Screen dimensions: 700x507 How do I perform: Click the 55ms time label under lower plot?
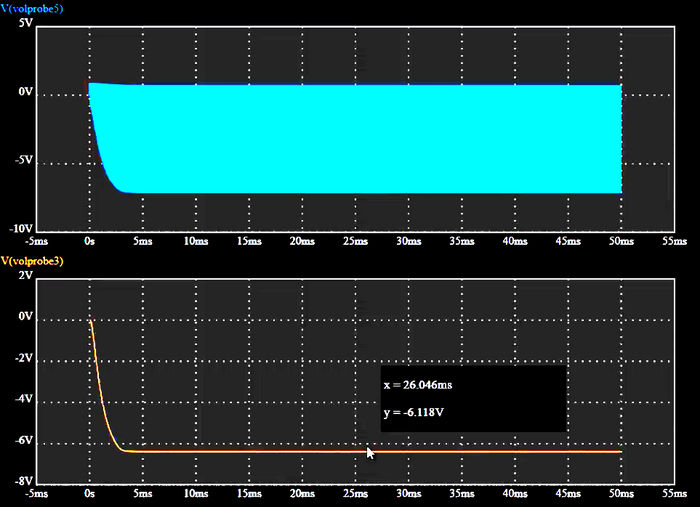click(675, 494)
